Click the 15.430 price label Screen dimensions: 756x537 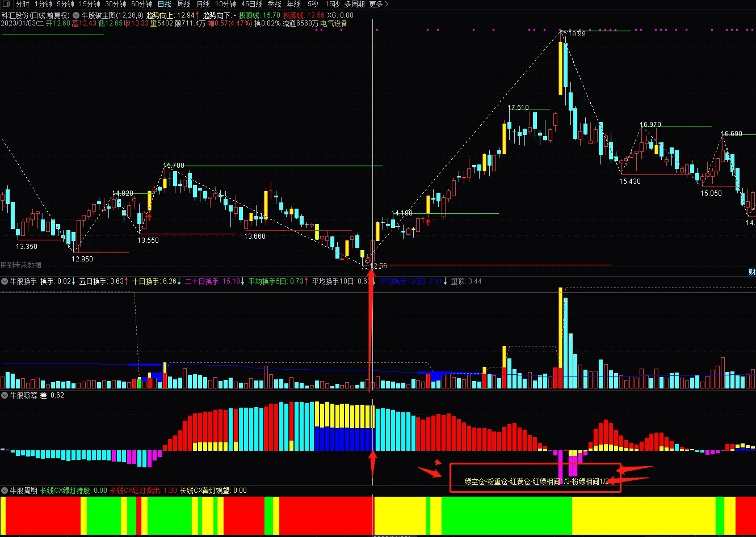(630, 181)
